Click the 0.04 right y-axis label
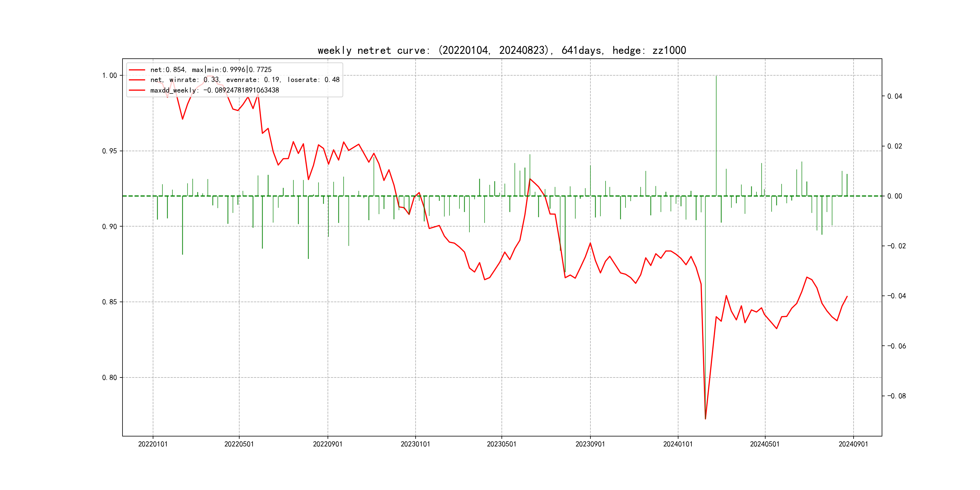 894,96
